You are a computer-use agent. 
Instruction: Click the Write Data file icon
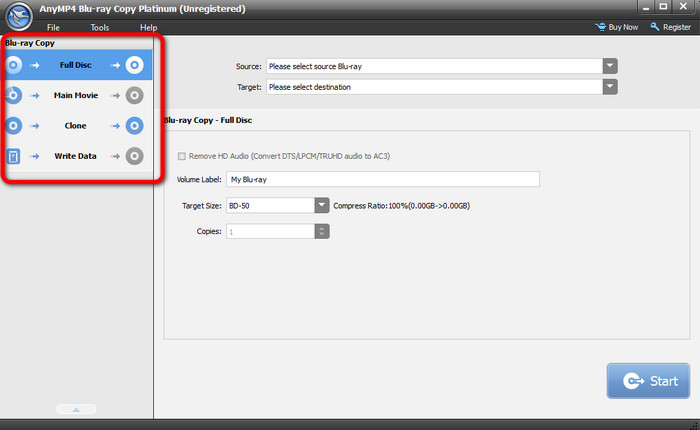13,156
